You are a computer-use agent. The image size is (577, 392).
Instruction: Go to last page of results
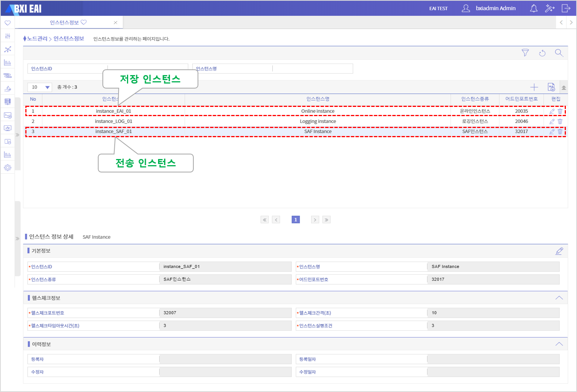pos(326,220)
